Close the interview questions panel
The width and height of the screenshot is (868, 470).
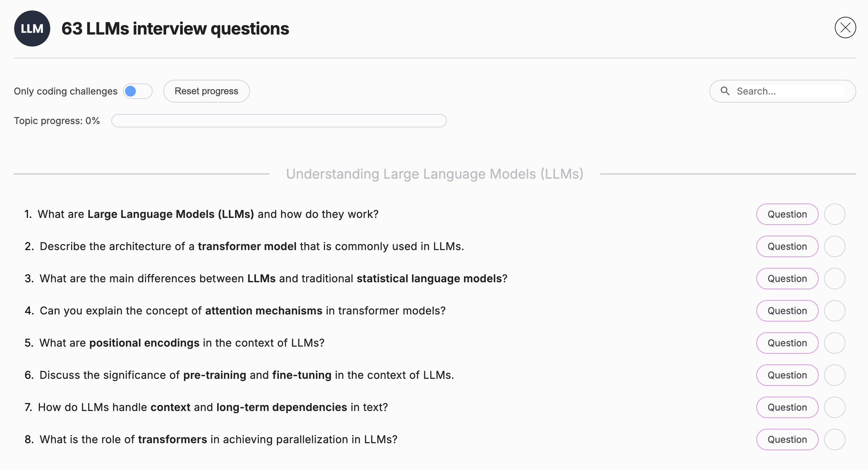point(845,28)
